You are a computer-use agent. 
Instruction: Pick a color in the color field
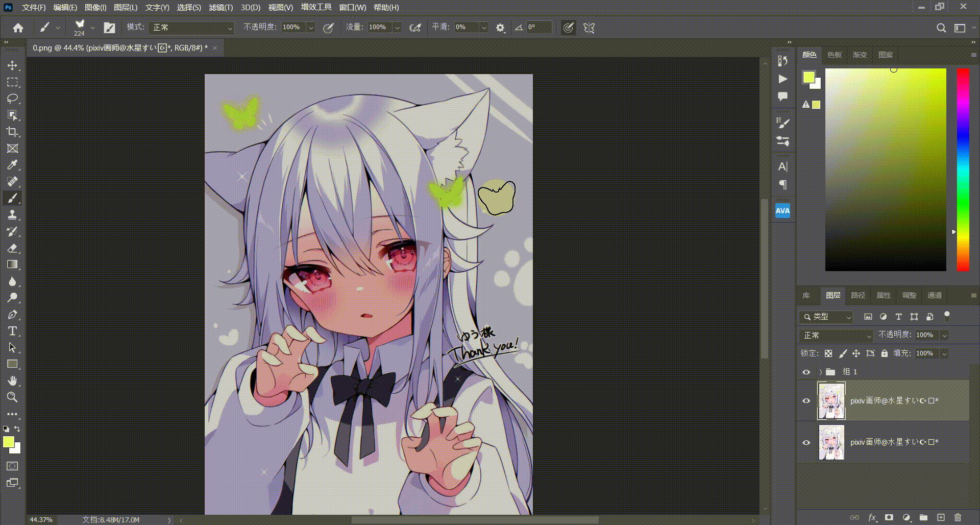[886, 170]
